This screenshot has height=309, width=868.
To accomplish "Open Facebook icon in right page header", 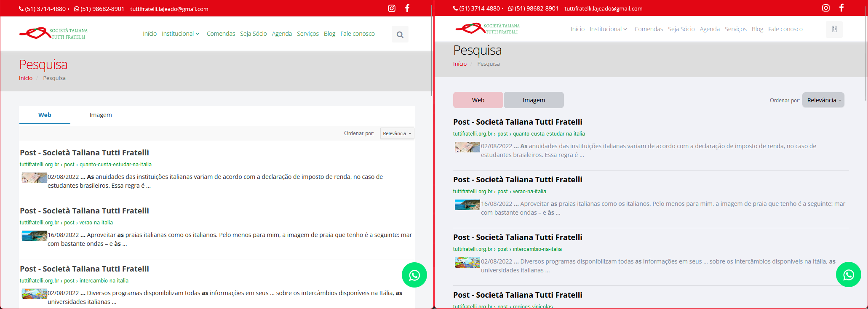I will (x=841, y=8).
